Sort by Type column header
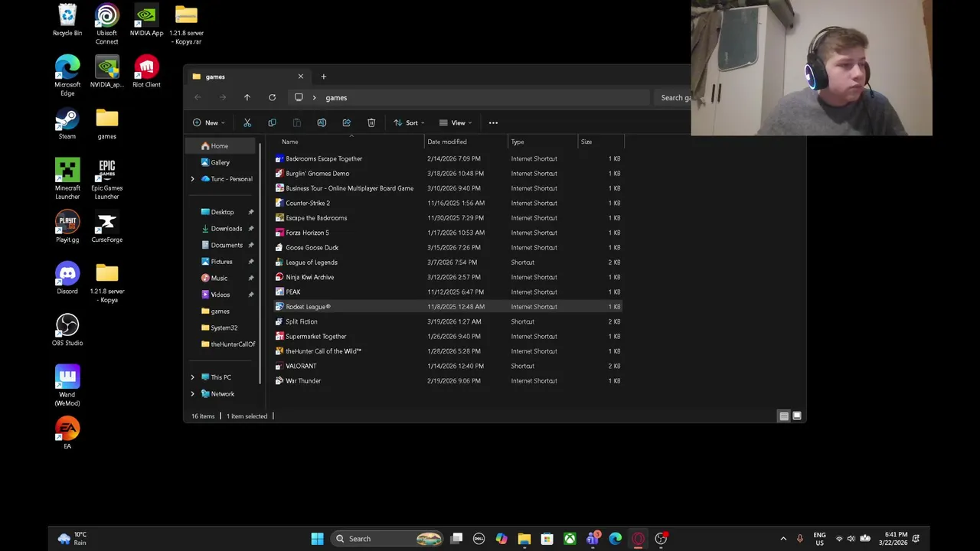980x551 pixels. [543, 142]
